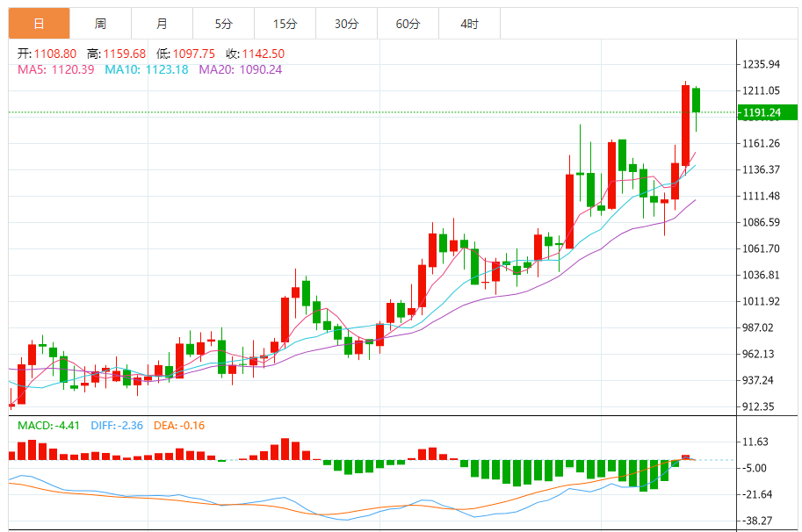Click the closing price 1142.50 value
The width and height of the screenshot is (802, 532).
point(264,54)
